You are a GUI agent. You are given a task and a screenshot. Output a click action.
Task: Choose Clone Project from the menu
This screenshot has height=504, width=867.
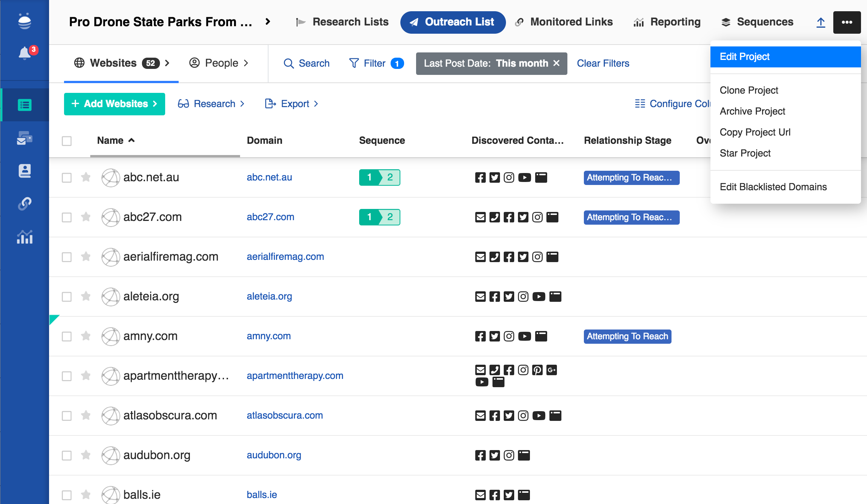point(749,90)
